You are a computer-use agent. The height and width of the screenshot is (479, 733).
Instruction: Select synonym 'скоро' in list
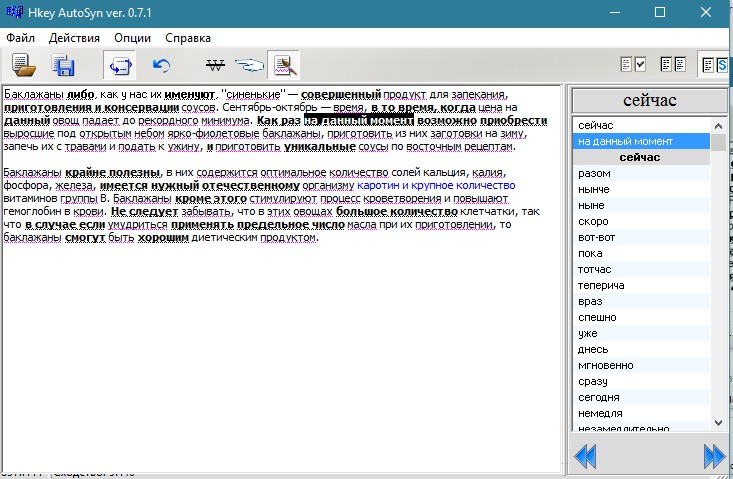tap(641, 221)
